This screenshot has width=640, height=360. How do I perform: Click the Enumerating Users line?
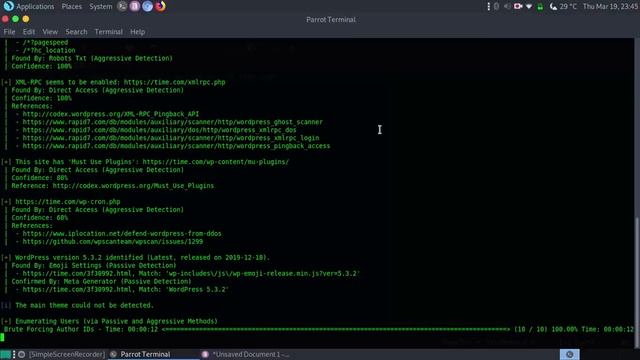116,321
